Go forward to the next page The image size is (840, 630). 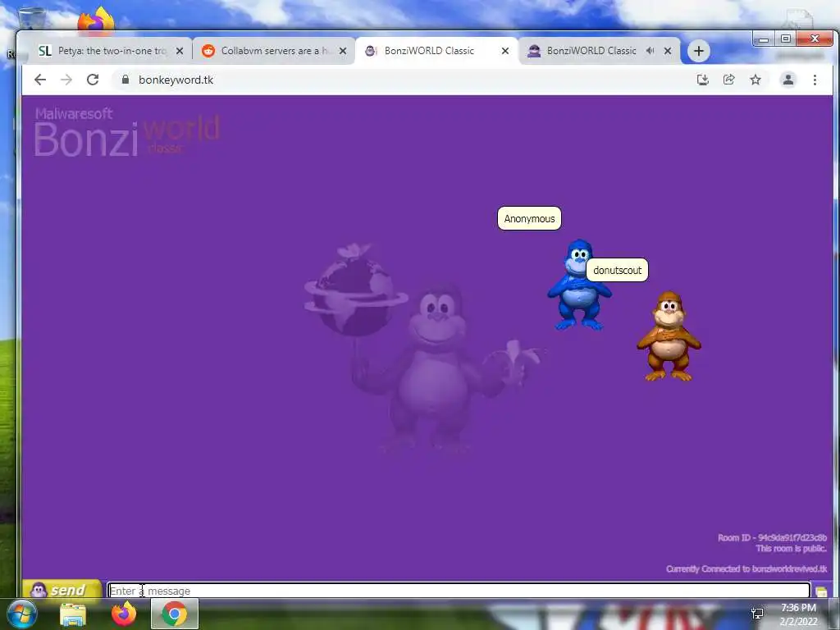(66, 80)
